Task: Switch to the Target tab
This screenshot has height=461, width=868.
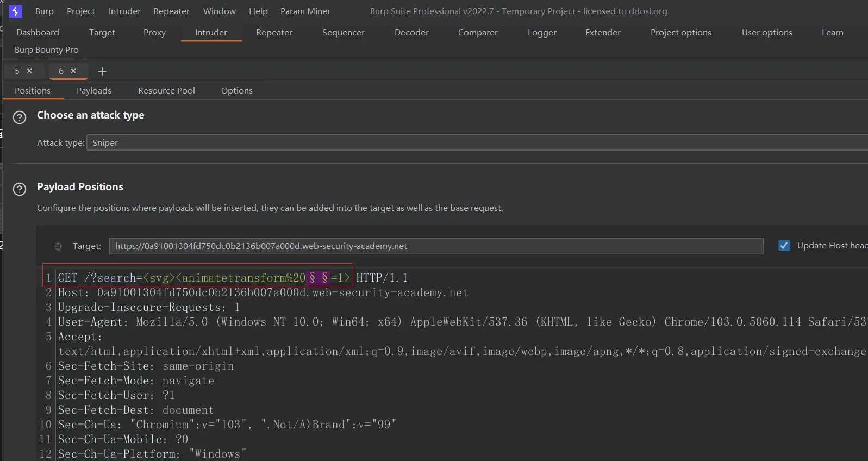Action: [102, 32]
